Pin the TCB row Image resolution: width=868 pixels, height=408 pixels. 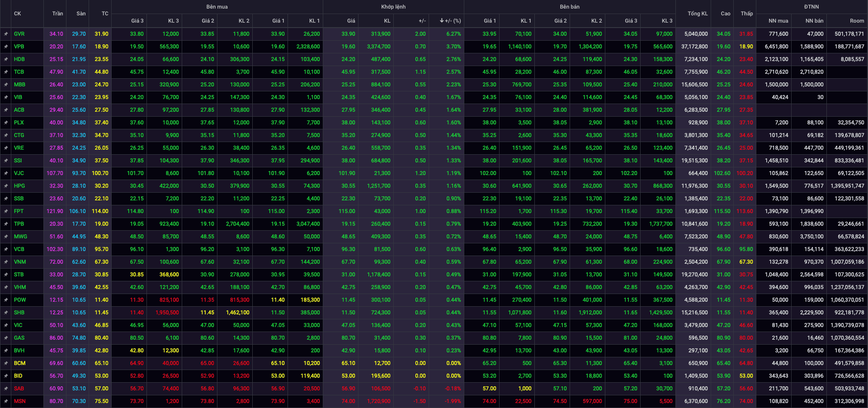click(6, 72)
